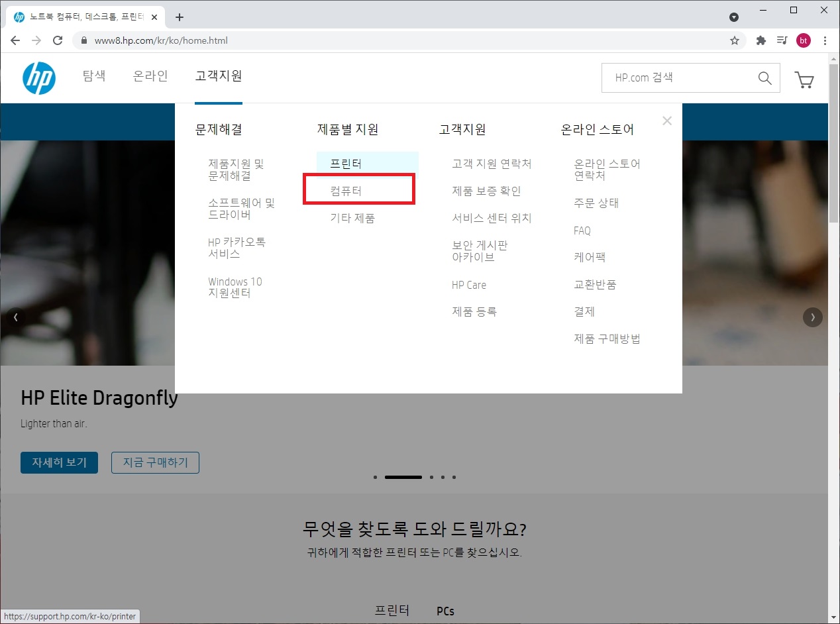Reload the page with refresh icon
840x624 pixels.
[58, 40]
